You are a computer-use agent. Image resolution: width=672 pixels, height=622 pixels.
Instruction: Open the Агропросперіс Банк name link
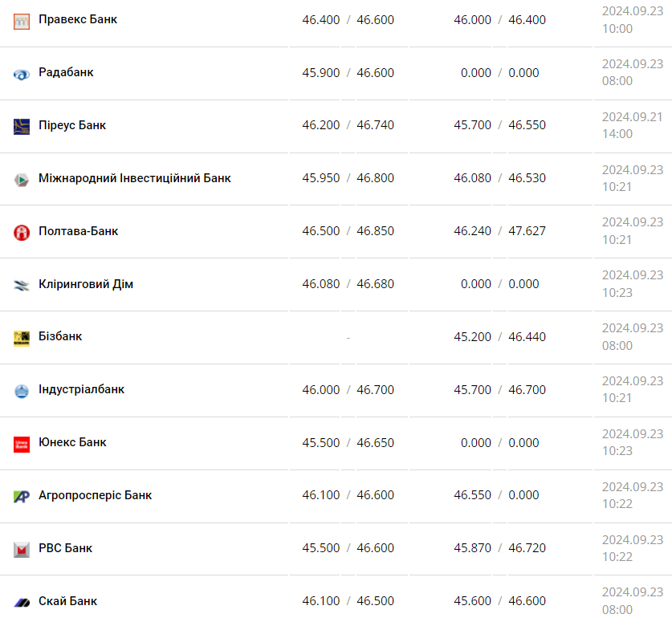96,495
